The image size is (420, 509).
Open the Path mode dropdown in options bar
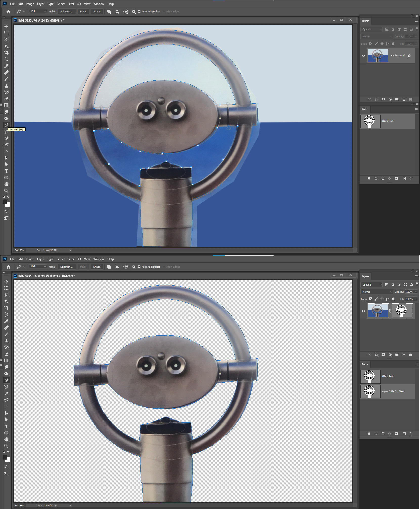point(38,11)
